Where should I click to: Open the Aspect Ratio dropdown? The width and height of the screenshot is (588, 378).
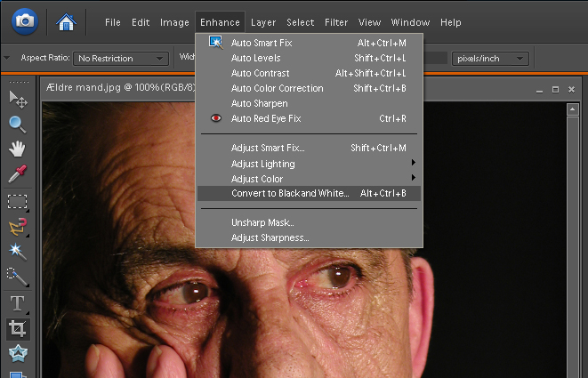tap(121, 59)
